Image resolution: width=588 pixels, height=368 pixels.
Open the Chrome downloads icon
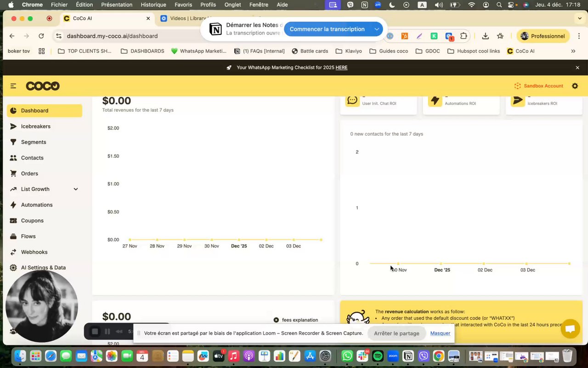click(485, 36)
